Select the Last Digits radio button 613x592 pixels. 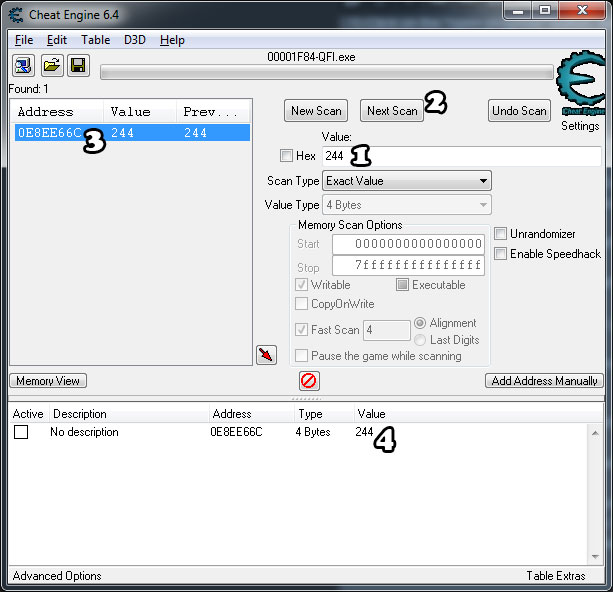tap(419, 340)
